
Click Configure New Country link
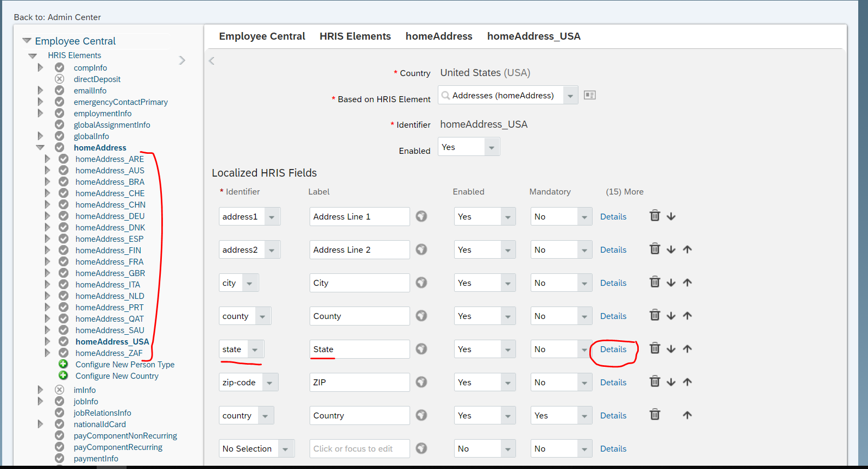(x=117, y=376)
